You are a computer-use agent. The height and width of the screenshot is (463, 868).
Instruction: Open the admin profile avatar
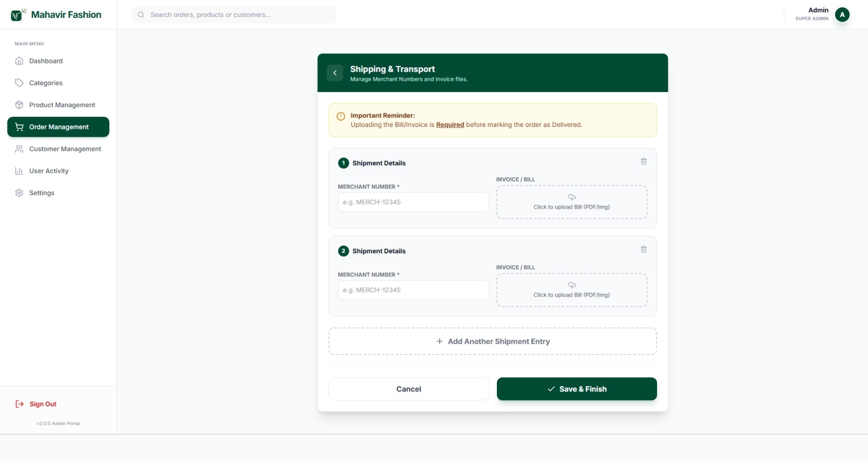pos(842,15)
